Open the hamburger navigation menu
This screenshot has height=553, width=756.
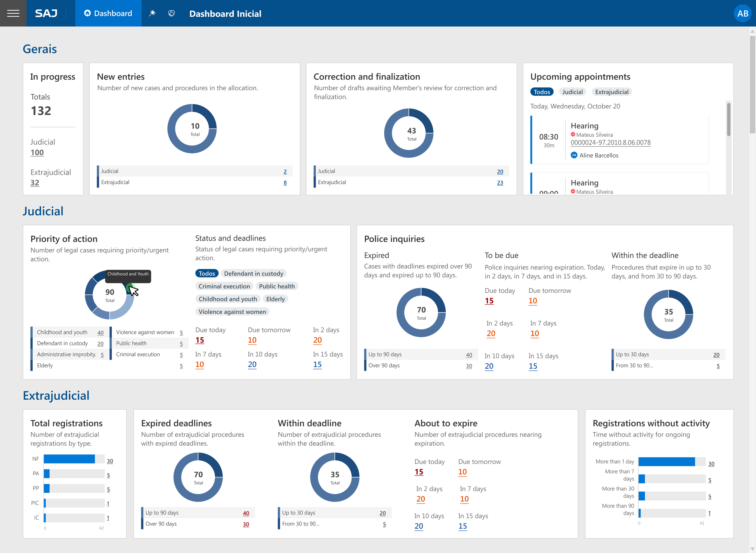(13, 13)
